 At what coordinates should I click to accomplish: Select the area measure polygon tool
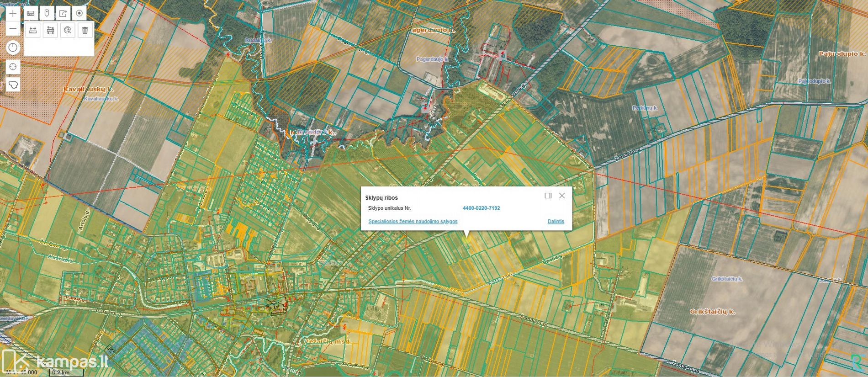(x=50, y=30)
